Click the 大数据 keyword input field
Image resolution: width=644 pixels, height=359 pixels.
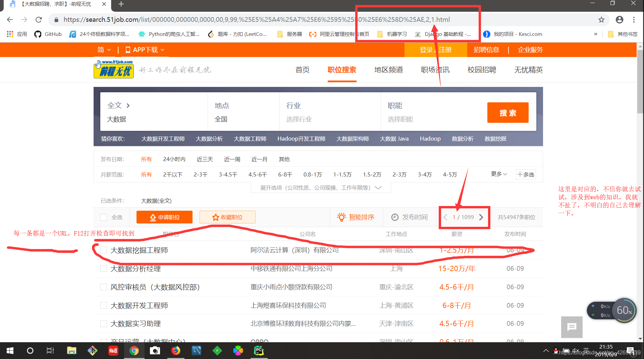point(153,119)
